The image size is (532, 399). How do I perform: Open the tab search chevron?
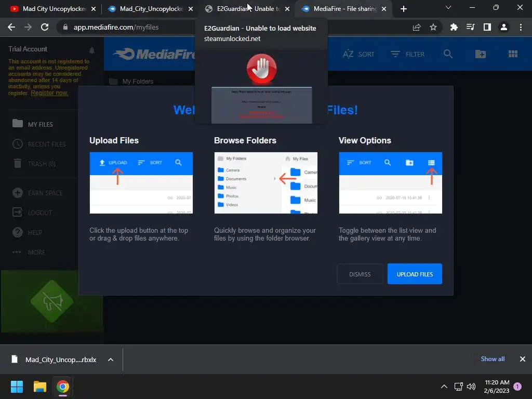[x=448, y=7]
